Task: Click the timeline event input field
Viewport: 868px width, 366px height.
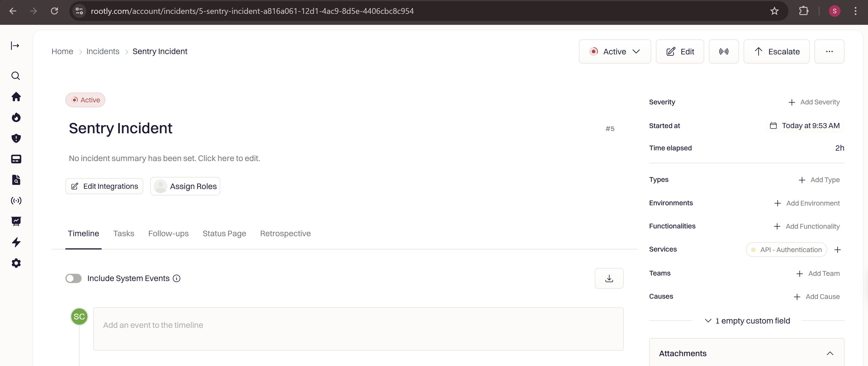Action: pyautogui.click(x=358, y=329)
